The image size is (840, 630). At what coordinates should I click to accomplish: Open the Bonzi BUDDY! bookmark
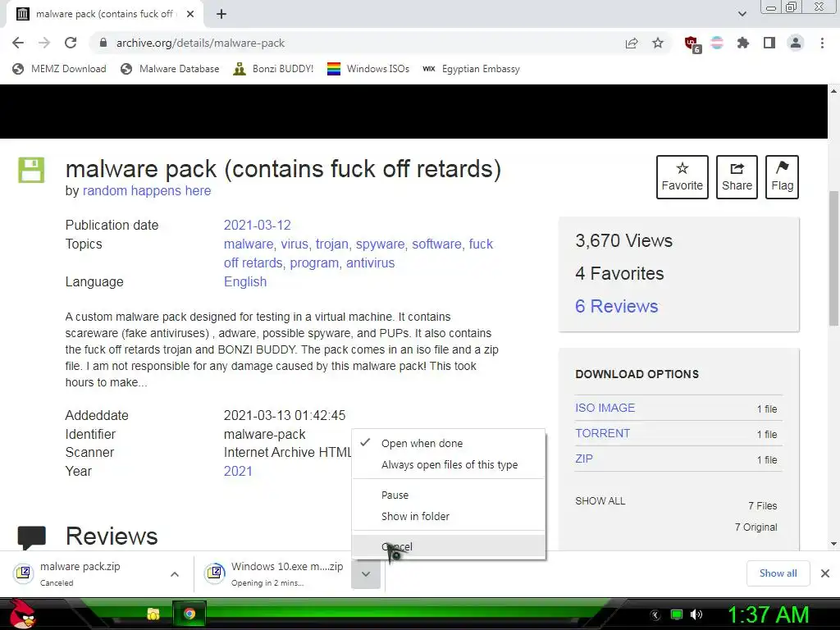(x=273, y=69)
